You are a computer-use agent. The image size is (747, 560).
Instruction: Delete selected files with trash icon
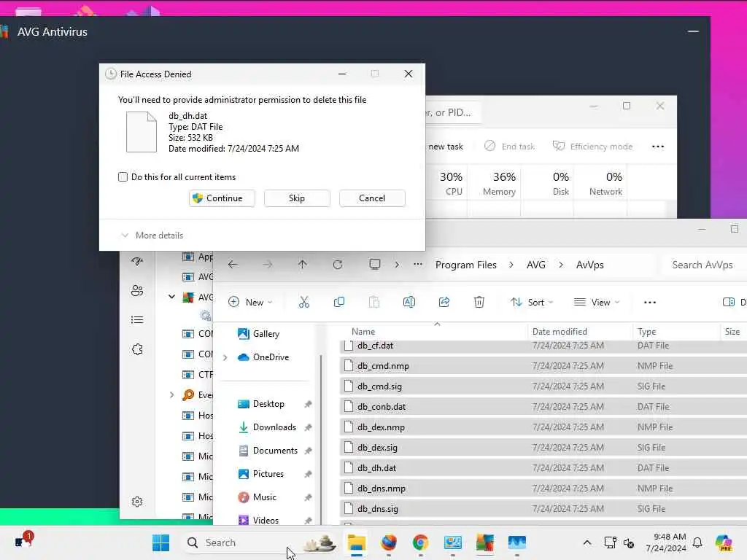479,303
